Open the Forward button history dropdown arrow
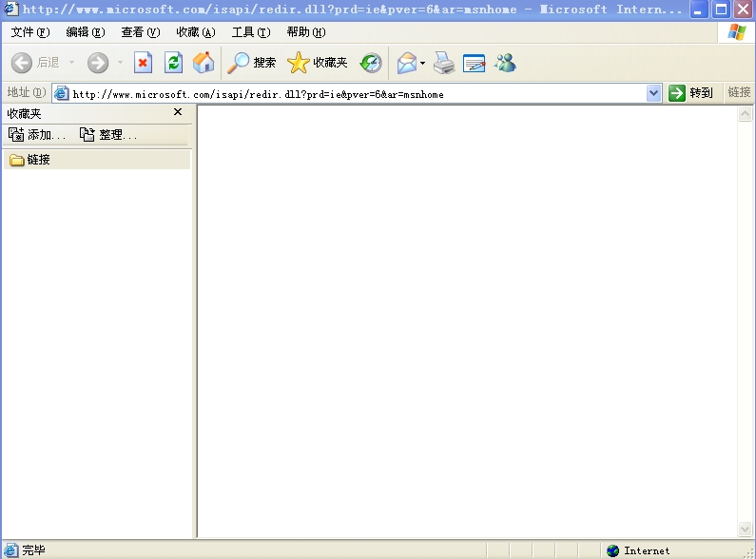756x559 pixels. click(x=120, y=63)
